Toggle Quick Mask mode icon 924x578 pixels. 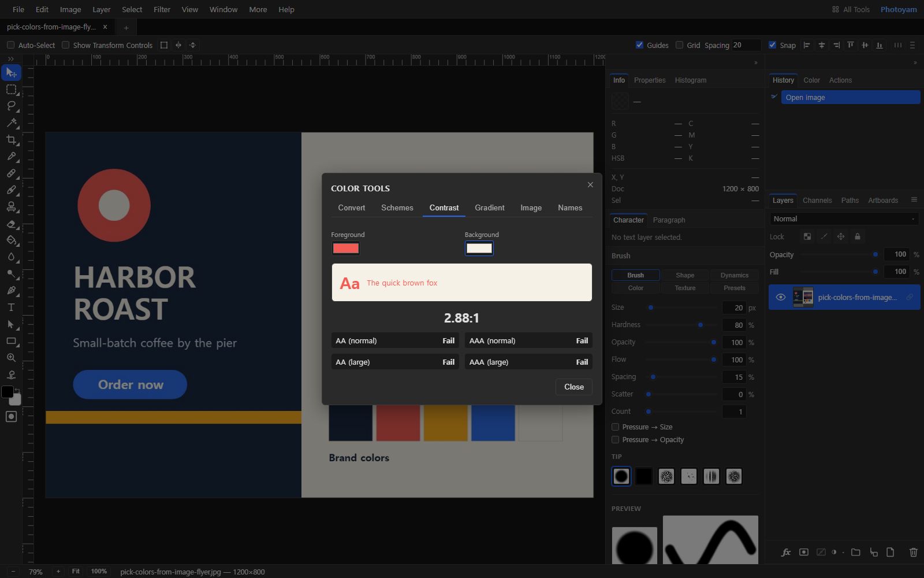(x=11, y=417)
